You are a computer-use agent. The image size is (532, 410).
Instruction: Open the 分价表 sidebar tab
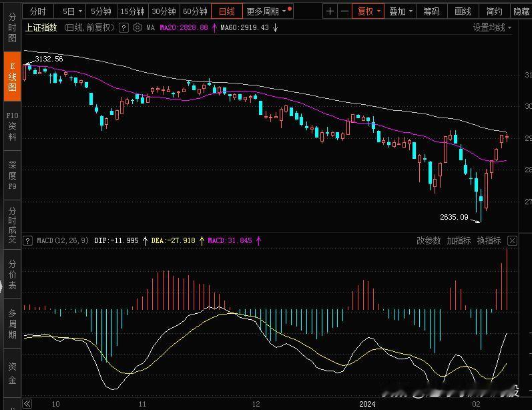(12, 274)
